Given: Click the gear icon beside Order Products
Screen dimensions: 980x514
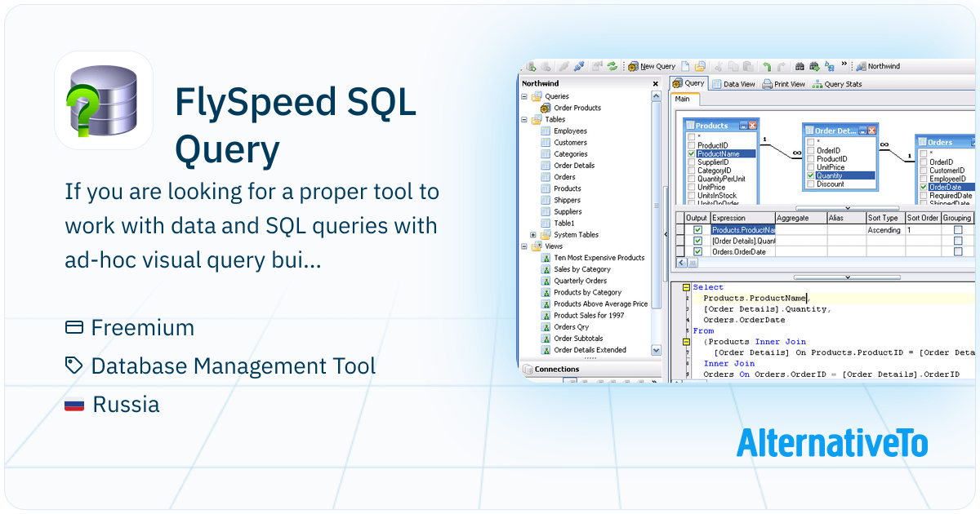Looking at the screenshot, I should coord(546,108).
